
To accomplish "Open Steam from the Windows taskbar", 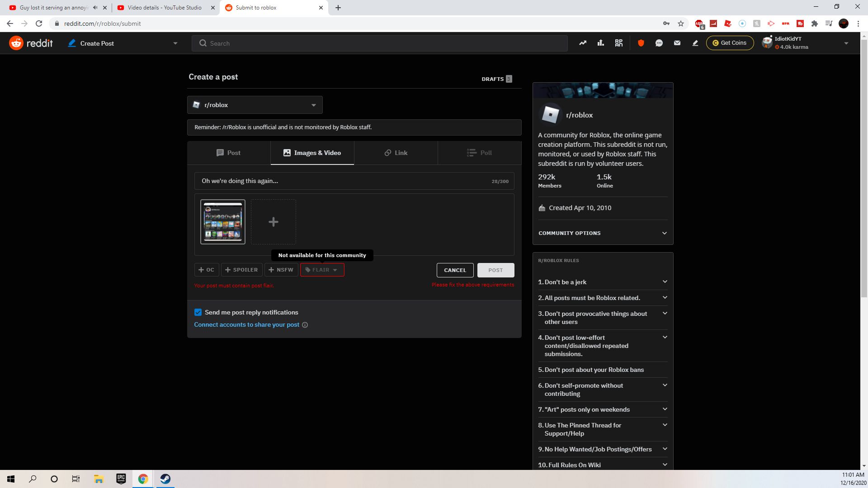I will tap(165, 479).
